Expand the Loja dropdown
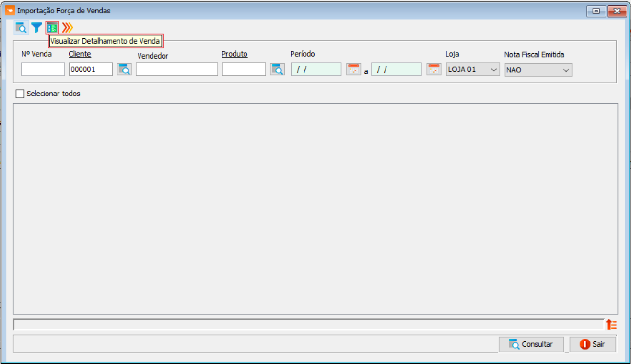Viewport: 631px width, 364px height. click(x=473, y=70)
